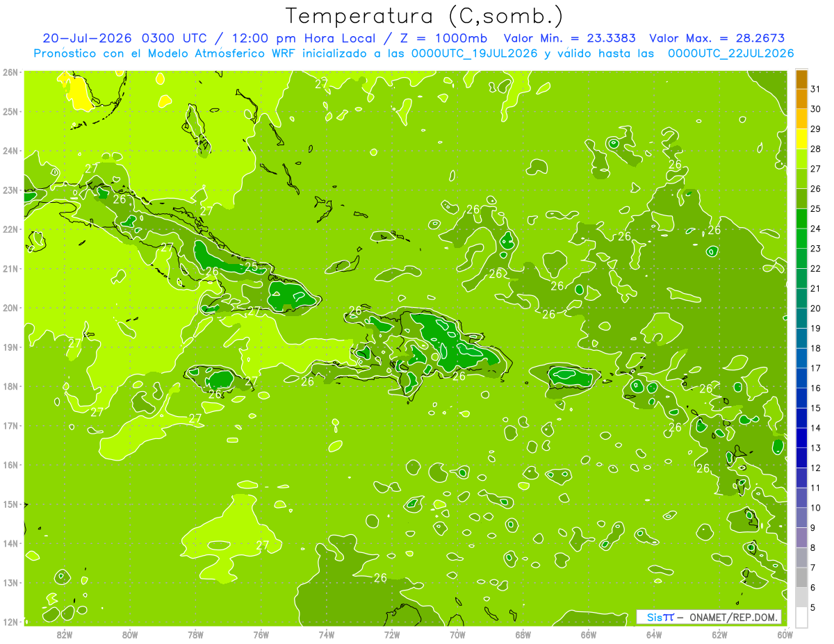
Task: Pick the purple legend band between 9 and 10
Action: point(801,518)
